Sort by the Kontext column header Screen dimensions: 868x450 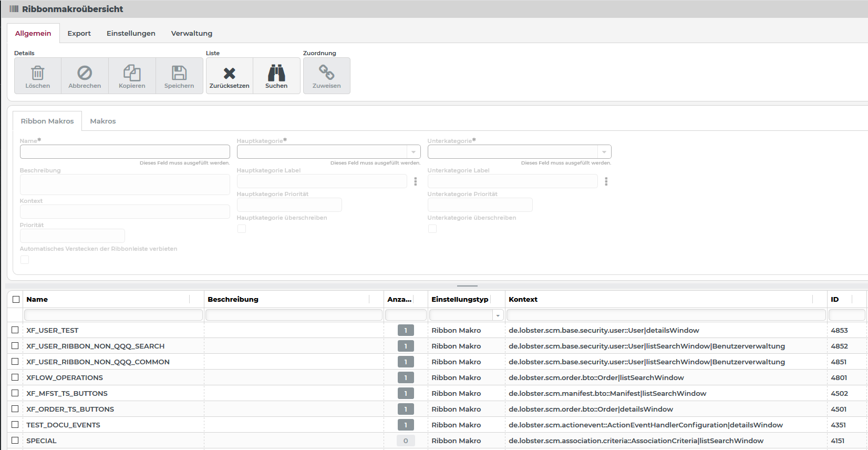pos(523,299)
